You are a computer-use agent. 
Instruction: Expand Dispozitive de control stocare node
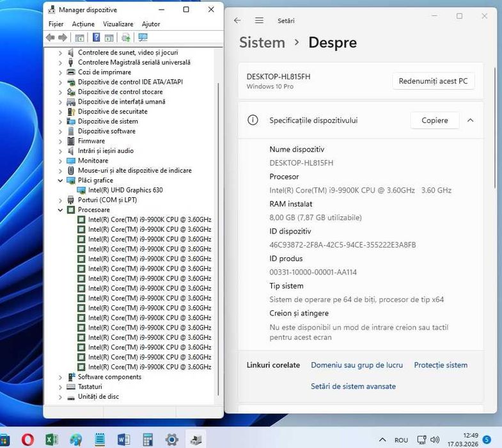(x=60, y=92)
